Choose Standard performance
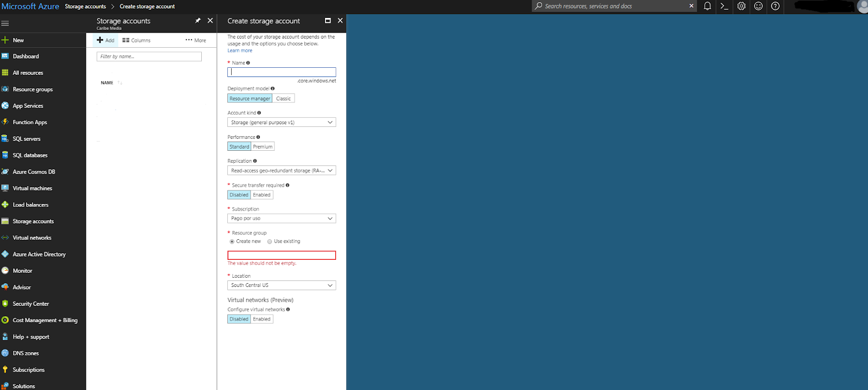 tap(239, 146)
